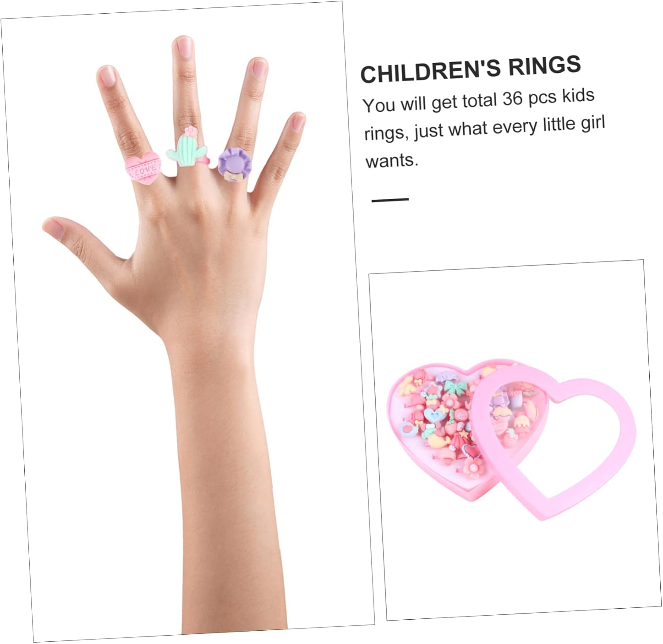Image resolution: width=663 pixels, height=644 pixels.
Task: Select the pink star ring in the box
Action: pyautogui.click(x=432, y=390)
